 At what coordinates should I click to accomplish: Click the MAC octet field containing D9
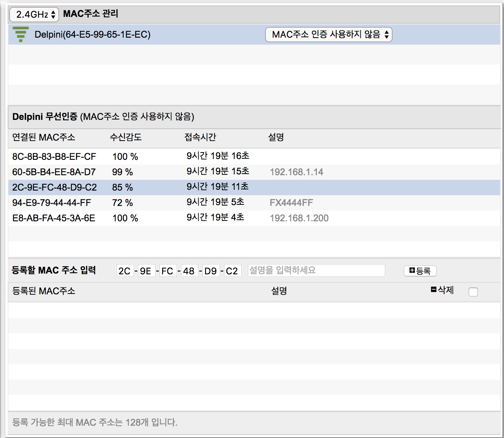(211, 271)
